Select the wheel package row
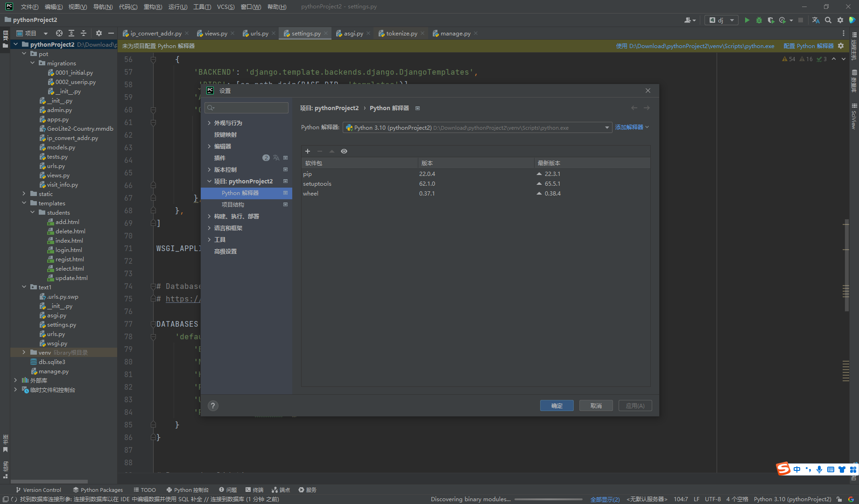Image resolution: width=859 pixels, height=504 pixels. pos(476,193)
